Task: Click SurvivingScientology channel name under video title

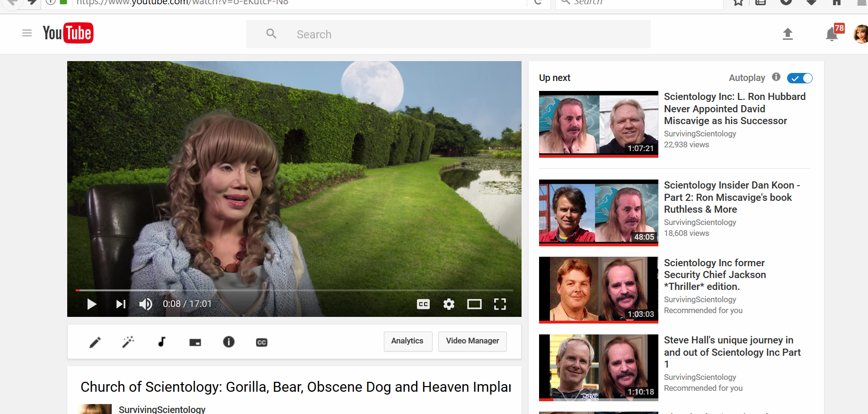Action: coord(162,409)
